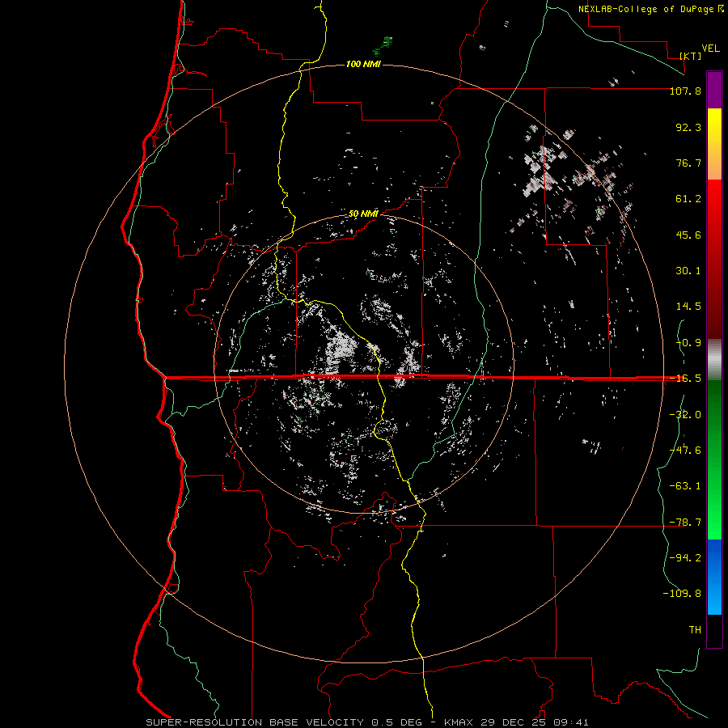
Task: Click the 92.3 legend value
Action: (688, 127)
